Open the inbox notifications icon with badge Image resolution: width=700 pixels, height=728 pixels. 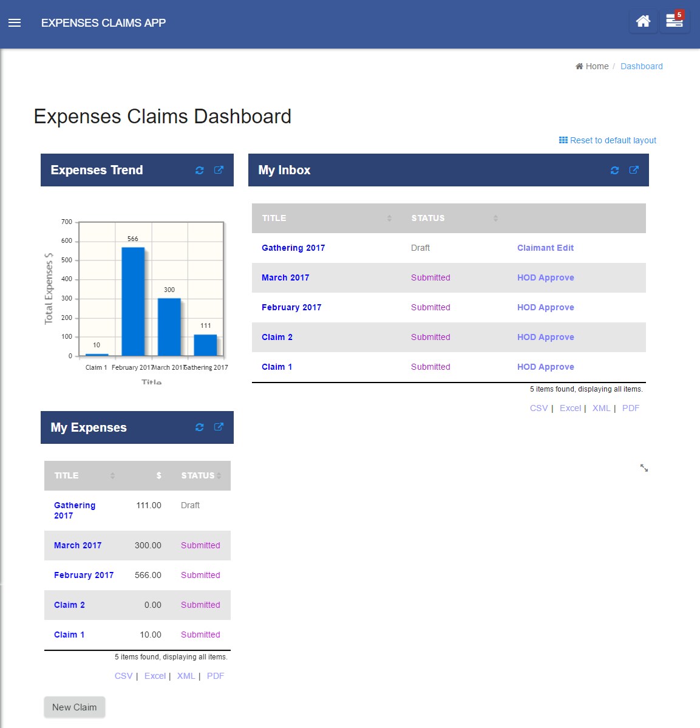(x=675, y=21)
